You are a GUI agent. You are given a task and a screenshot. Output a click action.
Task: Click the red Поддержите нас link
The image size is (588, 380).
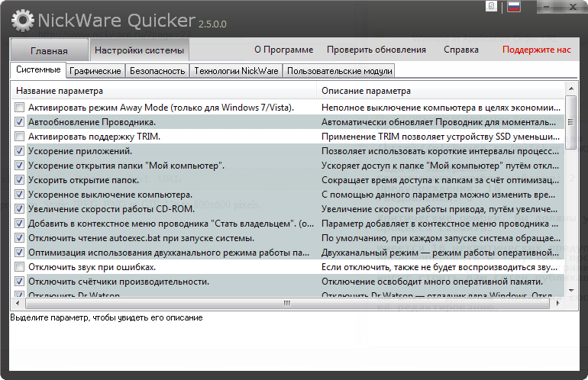[536, 50]
